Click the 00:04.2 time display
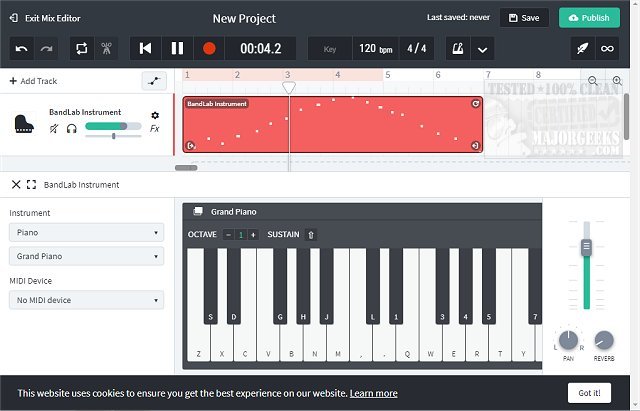 pyautogui.click(x=260, y=49)
